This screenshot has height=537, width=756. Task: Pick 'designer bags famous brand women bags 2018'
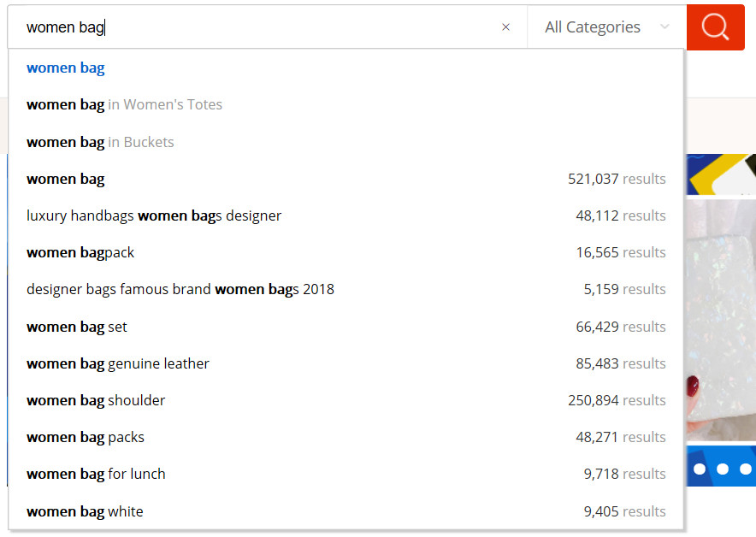(x=180, y=290)
